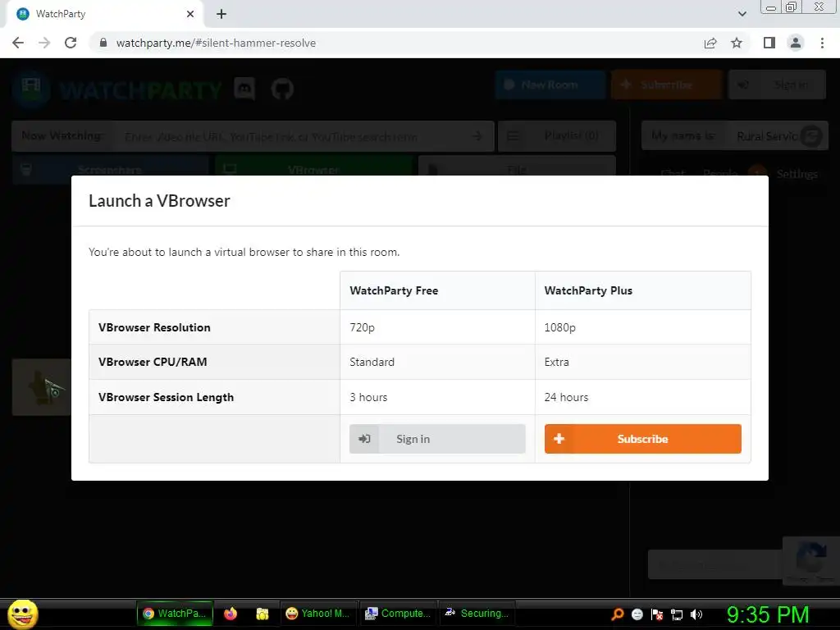The height and width of the screenshot is (630, 840).
Task: Click the smiley face start button
Action: 23,614
